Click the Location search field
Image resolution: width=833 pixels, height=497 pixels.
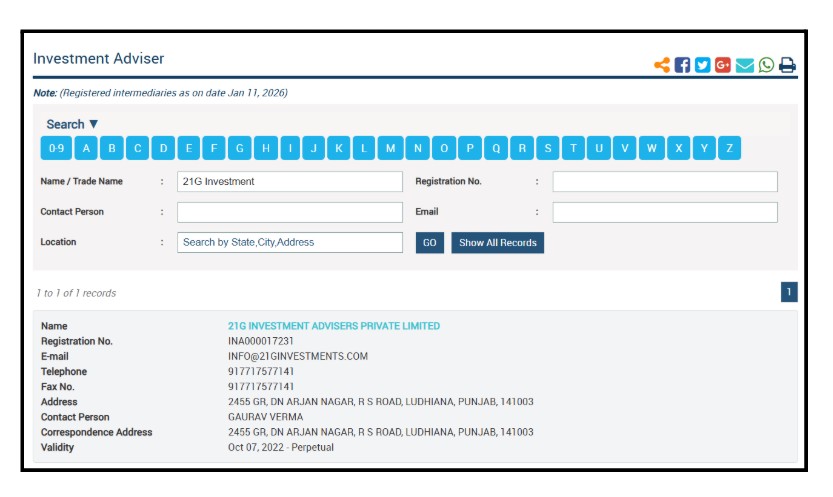coord(289,243)
